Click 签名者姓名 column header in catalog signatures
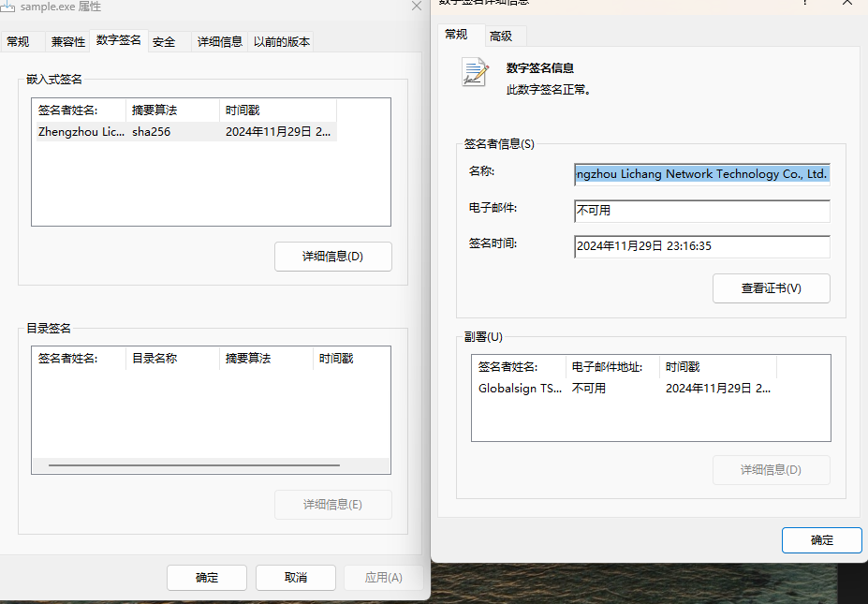 (81, 359)
